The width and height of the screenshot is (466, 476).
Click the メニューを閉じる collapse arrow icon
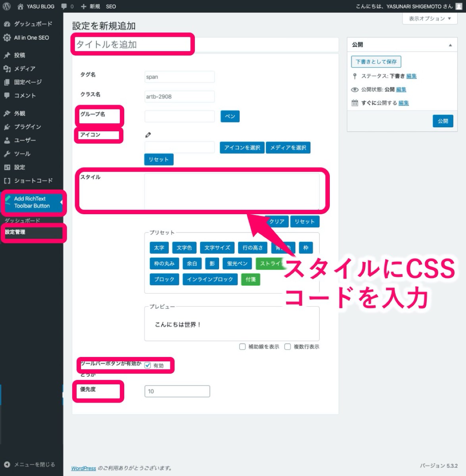click(7, 464)
